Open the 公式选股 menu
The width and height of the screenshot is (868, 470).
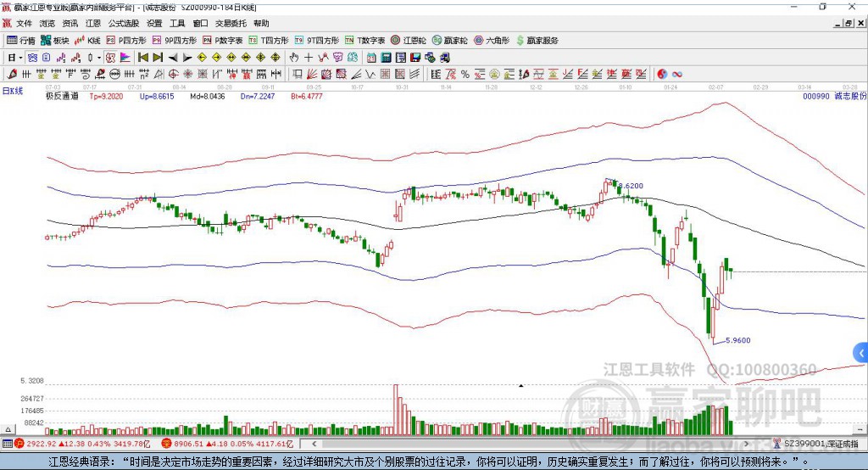click(124, 23)
